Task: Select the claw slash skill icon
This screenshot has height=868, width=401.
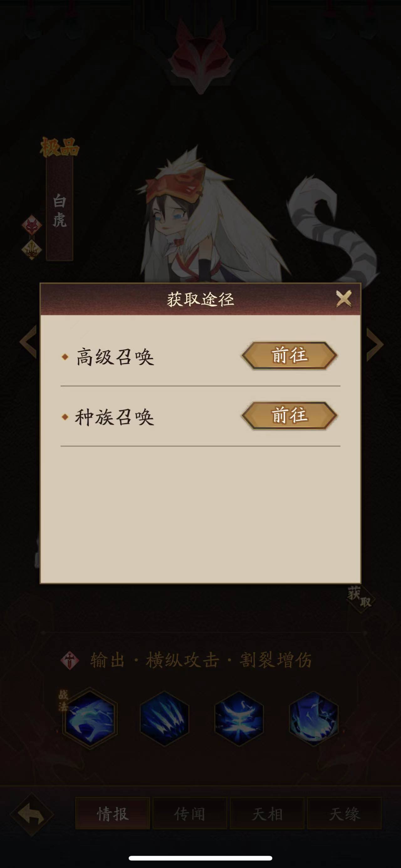Action: tap(164, 718)
